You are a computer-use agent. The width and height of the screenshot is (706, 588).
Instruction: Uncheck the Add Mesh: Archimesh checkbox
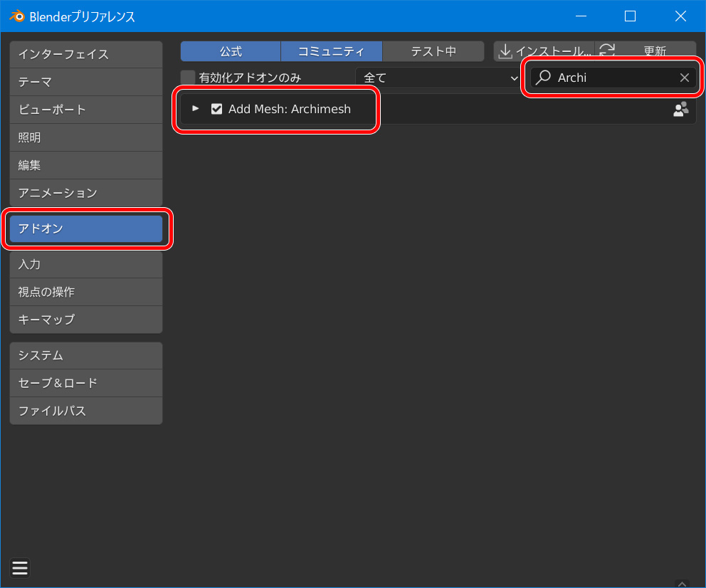[x=216, y=109]
